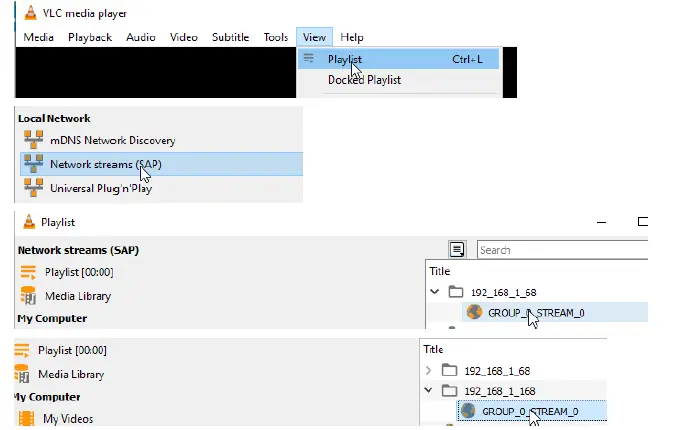684x430 pixels.
Task: Click the orange playlist icon in Playlist window
Action: point(28,272)
